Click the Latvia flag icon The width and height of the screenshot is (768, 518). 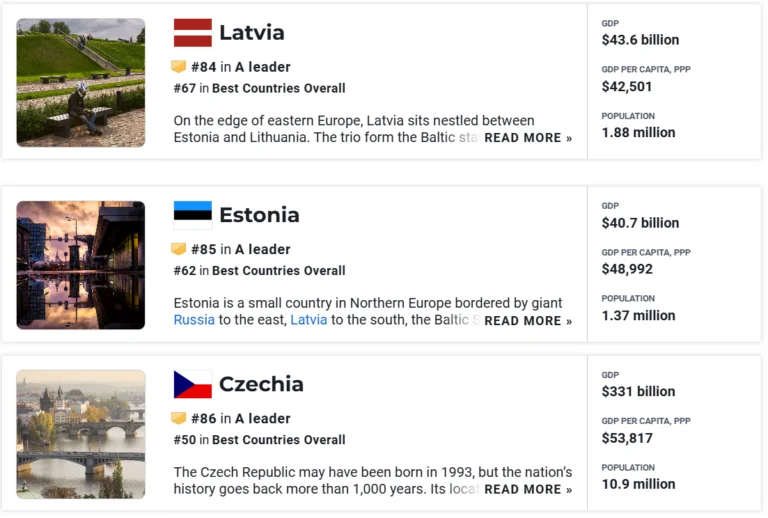(x=192, y=33)
